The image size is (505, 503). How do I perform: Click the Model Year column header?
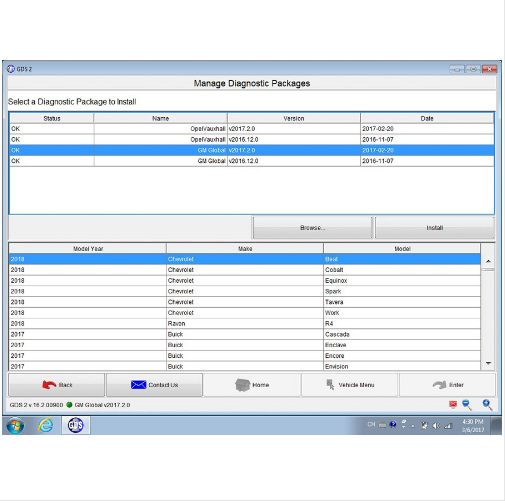point(88,249)
